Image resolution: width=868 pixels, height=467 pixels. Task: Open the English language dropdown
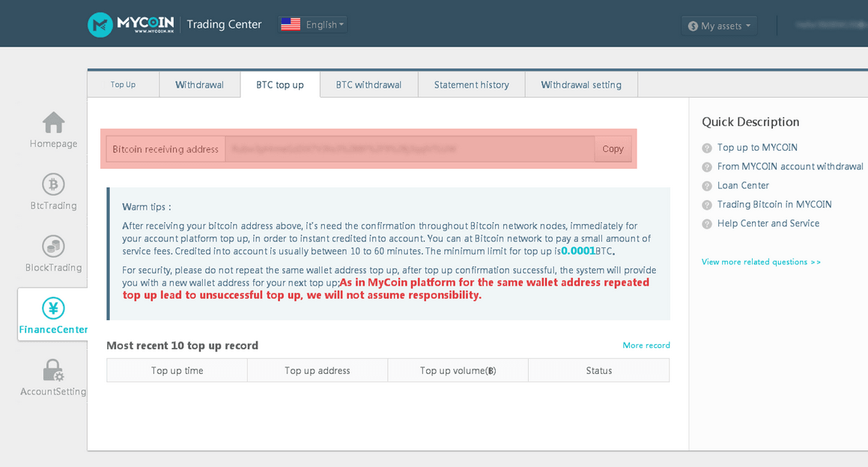(x=313, y=25)
